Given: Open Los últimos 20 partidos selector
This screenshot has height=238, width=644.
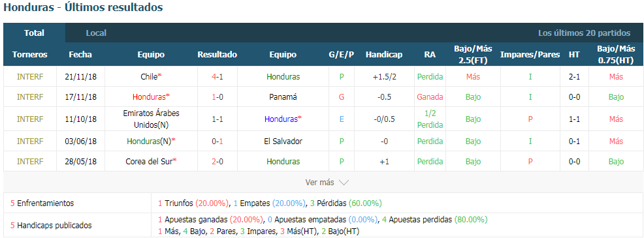Looking at the screenshot, I should [x=584, y=33].
